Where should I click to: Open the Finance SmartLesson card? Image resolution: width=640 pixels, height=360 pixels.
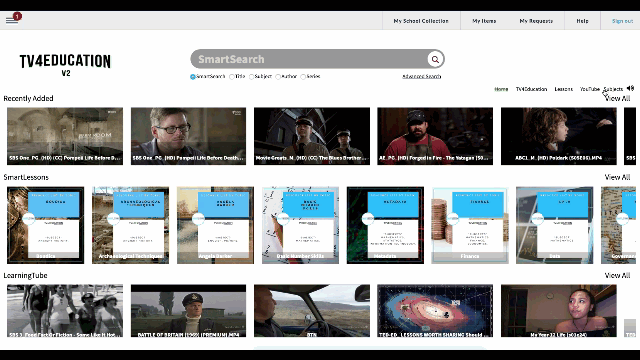click(470, 225)
